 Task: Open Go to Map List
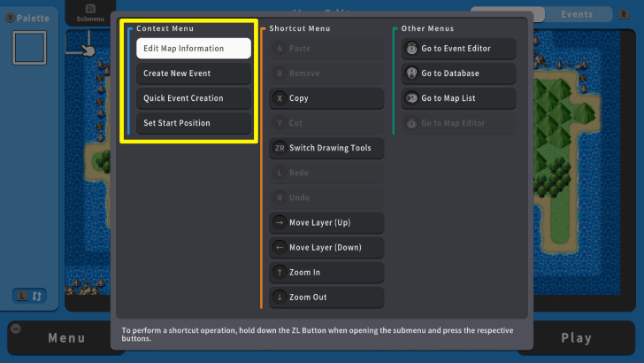(458, 98)
